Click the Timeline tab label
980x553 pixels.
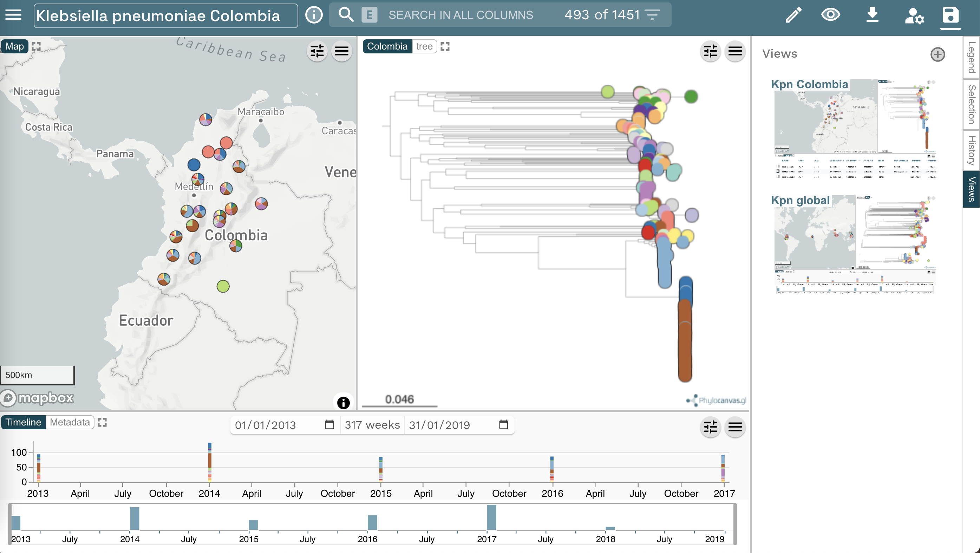tap(24, 422)
